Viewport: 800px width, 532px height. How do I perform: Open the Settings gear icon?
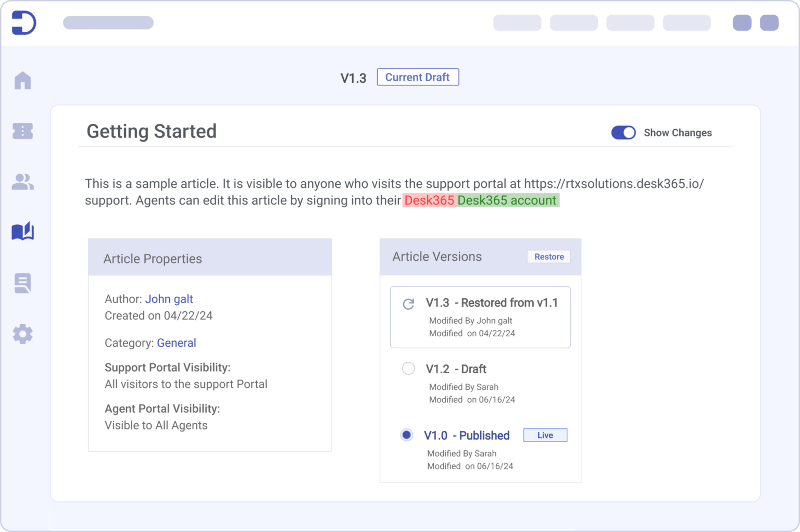coord(22,334)
